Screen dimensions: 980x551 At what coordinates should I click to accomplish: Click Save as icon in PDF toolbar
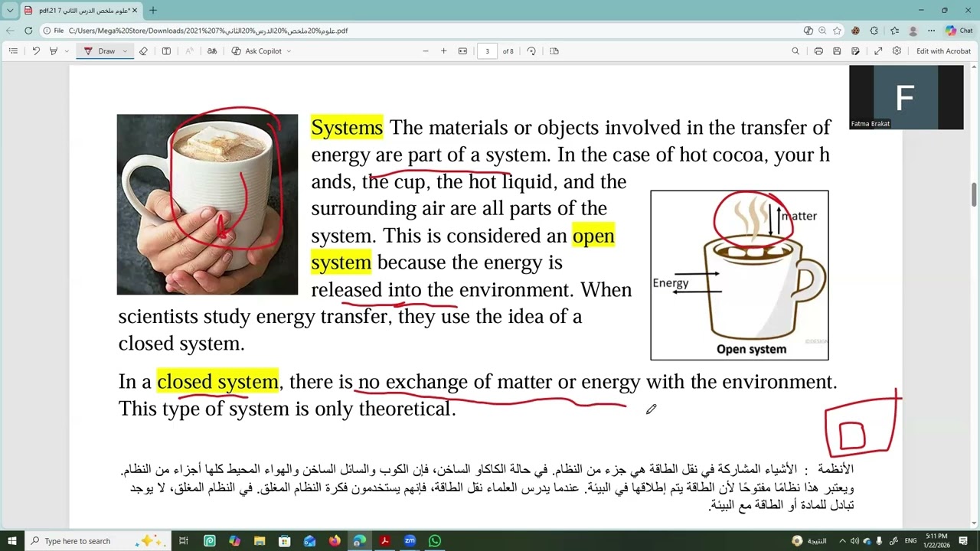point(855,51)
